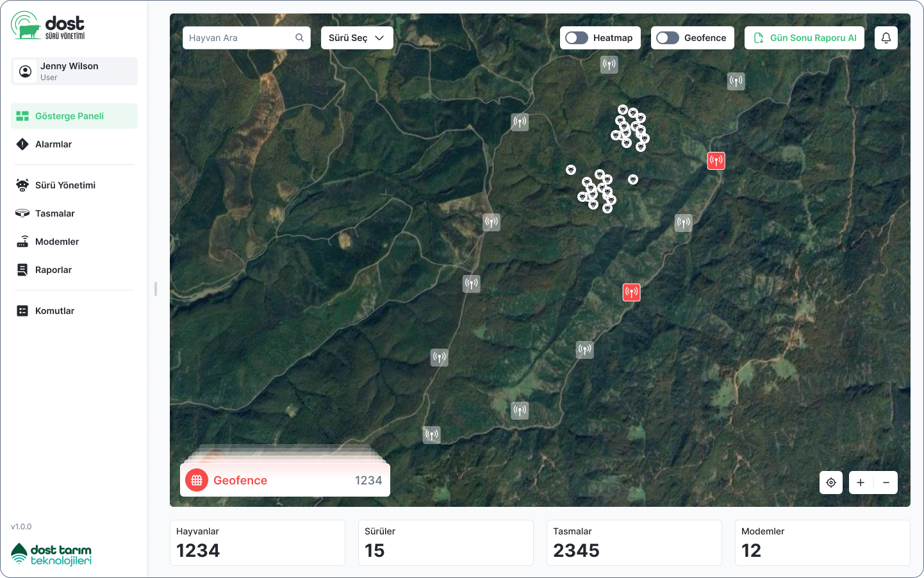Click the locate-me crosshair map button
The height and width of the screenshot is (578, 924).
pos(831,483)
